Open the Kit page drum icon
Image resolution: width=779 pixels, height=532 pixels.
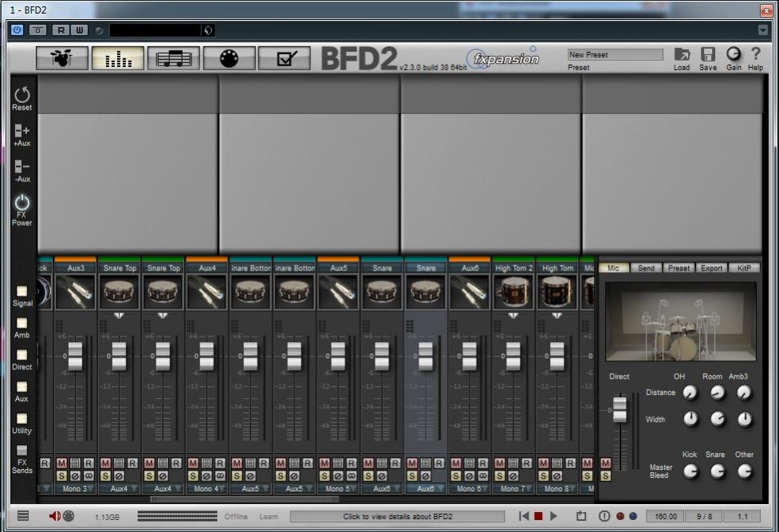coord(61,58)
